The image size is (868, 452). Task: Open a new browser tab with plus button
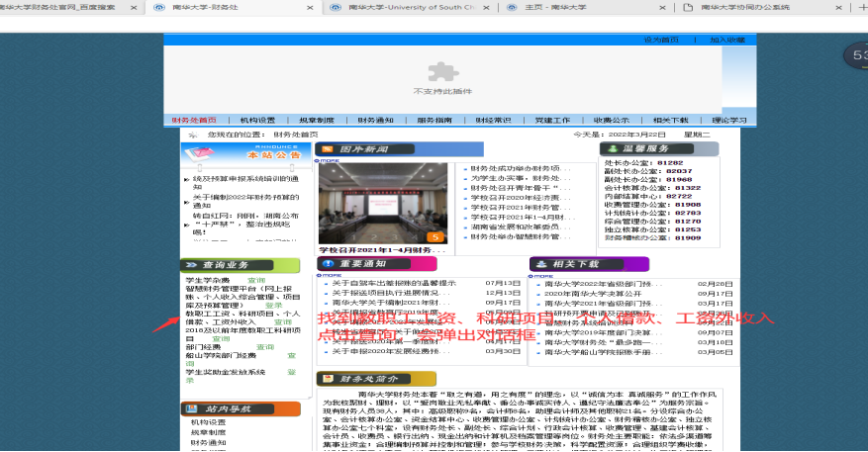click(x=862, y=7)
